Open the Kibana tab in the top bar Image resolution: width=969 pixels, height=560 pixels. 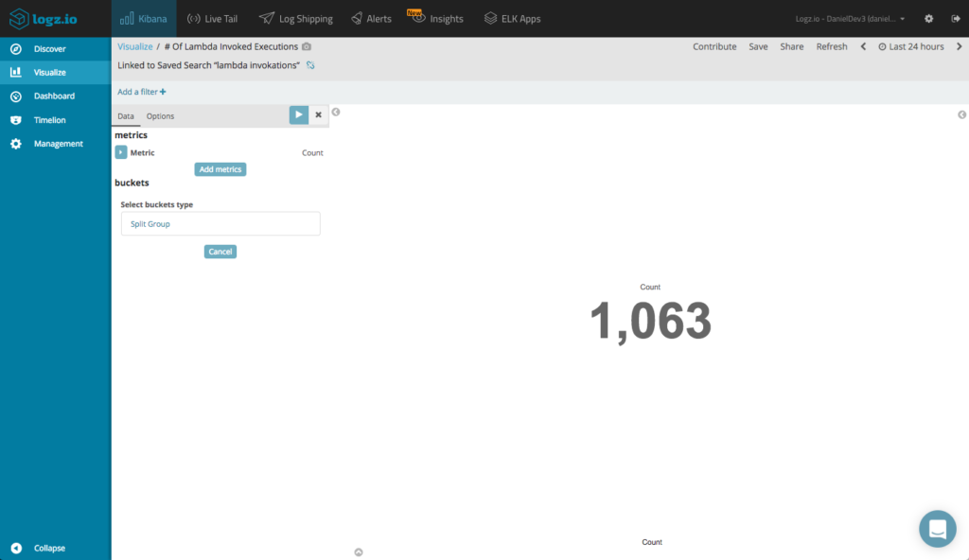click(x=143, y=18)
